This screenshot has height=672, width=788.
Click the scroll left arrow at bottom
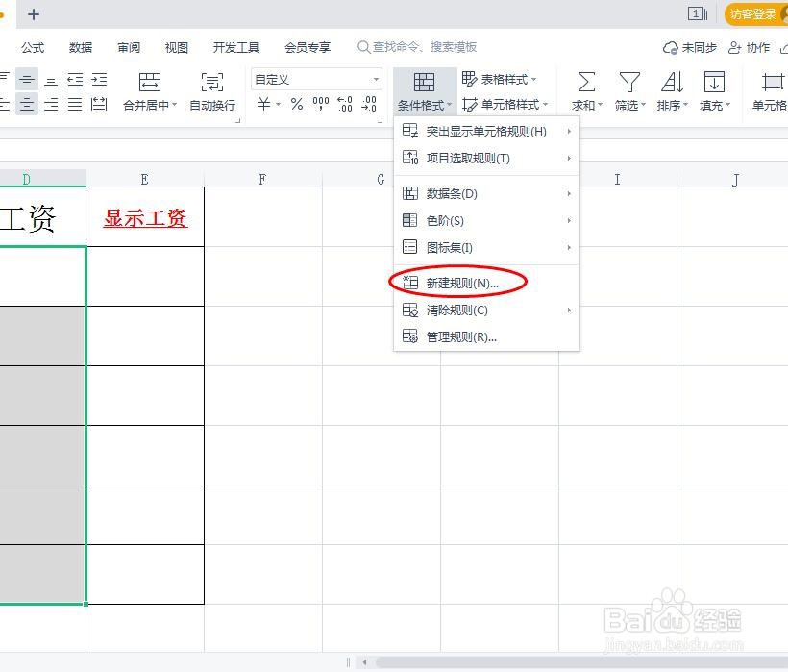365,662
